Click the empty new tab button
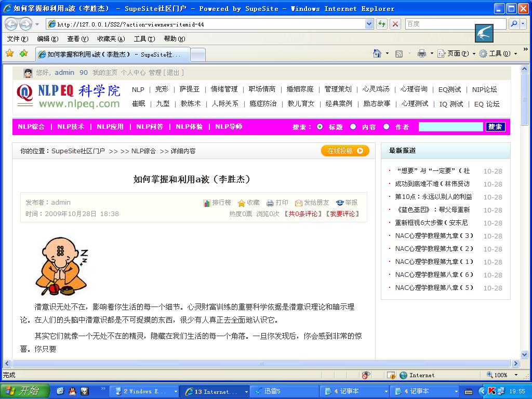The image size is (532, 399). (x=198, y=54)
